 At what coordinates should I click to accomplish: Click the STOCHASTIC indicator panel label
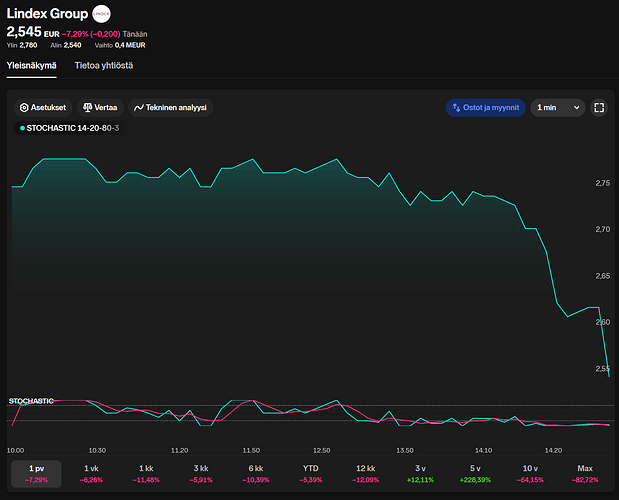[31, 401]
